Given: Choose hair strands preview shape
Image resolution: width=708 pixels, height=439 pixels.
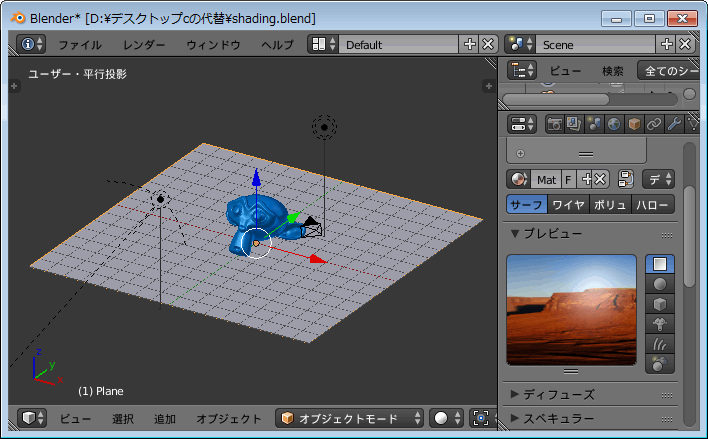Looking at the screenshot, I should point(660,344).
